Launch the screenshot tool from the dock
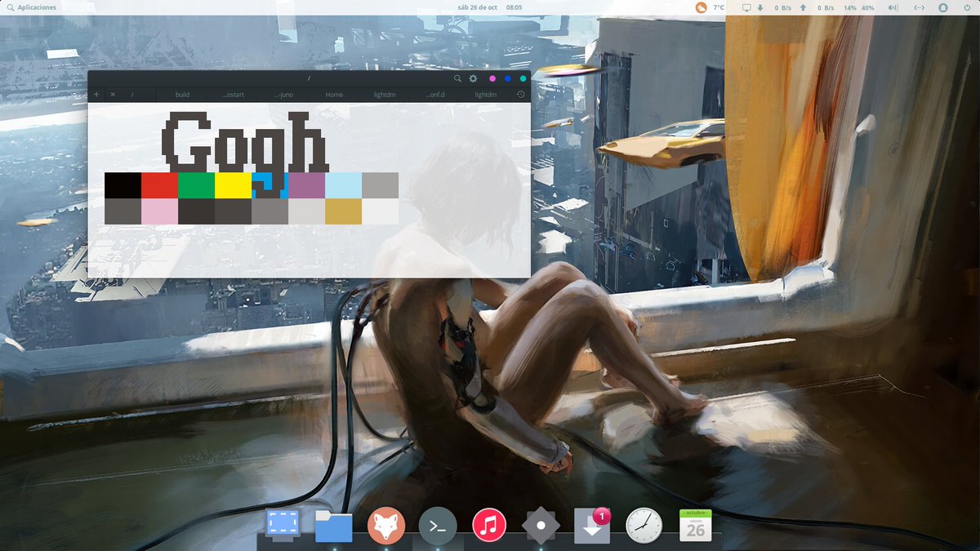980x551 pixels. tap(283, 526)
